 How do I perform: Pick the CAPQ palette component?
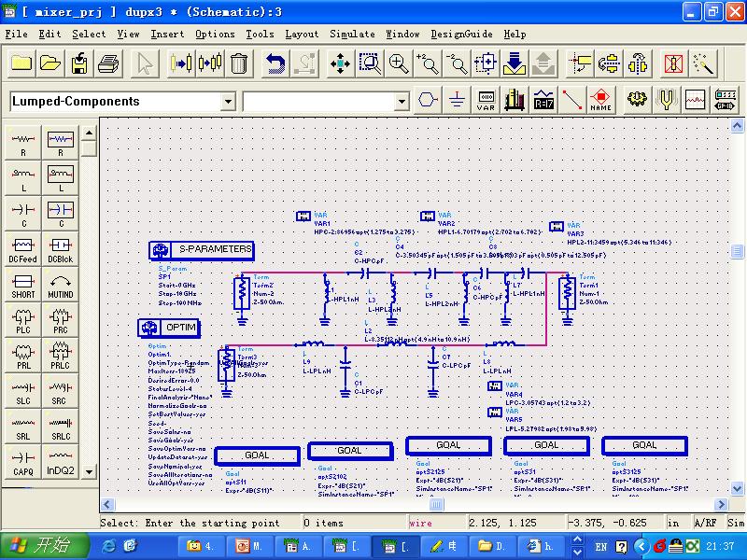point(22,462)
